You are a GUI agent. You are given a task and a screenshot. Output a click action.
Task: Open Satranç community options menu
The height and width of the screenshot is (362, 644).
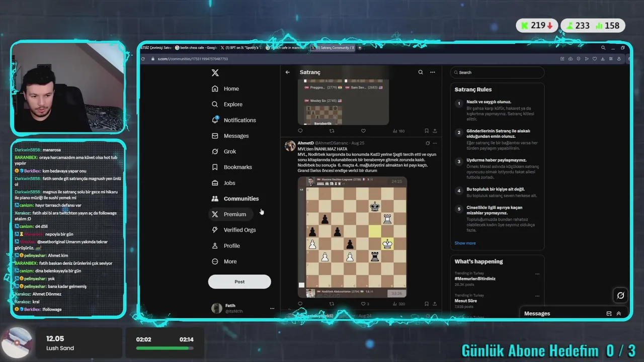point(432,72)
